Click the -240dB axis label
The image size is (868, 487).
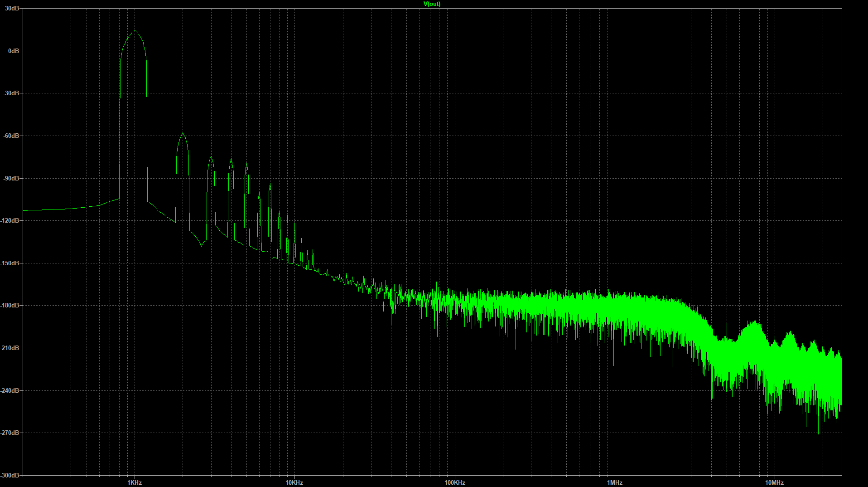tap(10, 390)
